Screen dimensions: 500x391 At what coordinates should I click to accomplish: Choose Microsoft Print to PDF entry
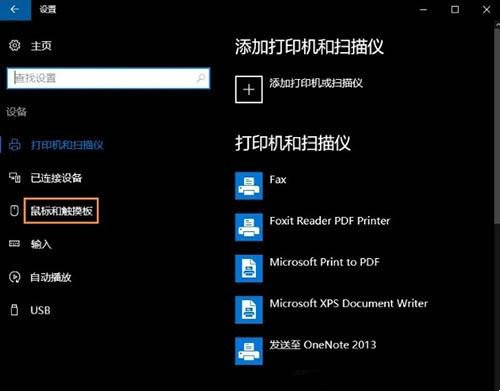point(324,262)
